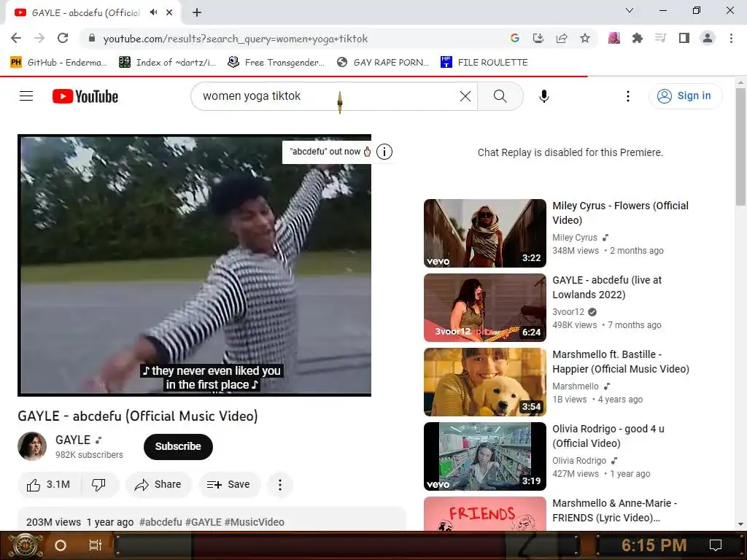Open Miley Cyrus Flowers video thumbnail
The height and width of the screenshot is (560, 747).
[485, 233]
